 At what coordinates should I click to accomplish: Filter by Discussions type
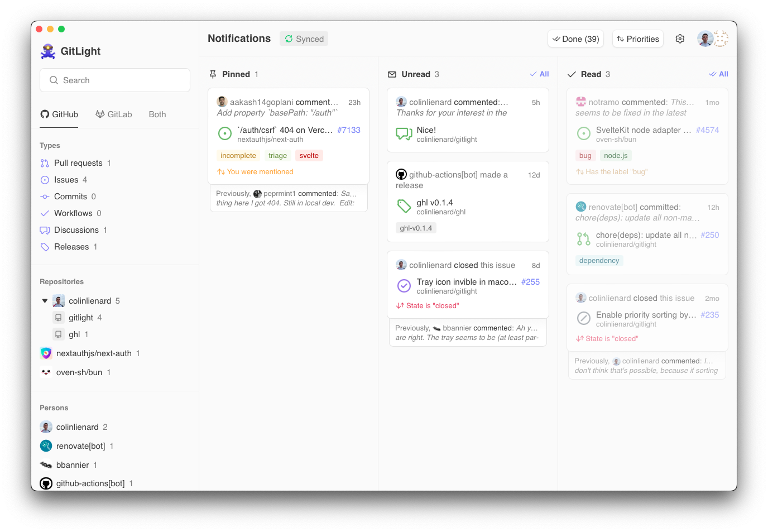(74, 230)
